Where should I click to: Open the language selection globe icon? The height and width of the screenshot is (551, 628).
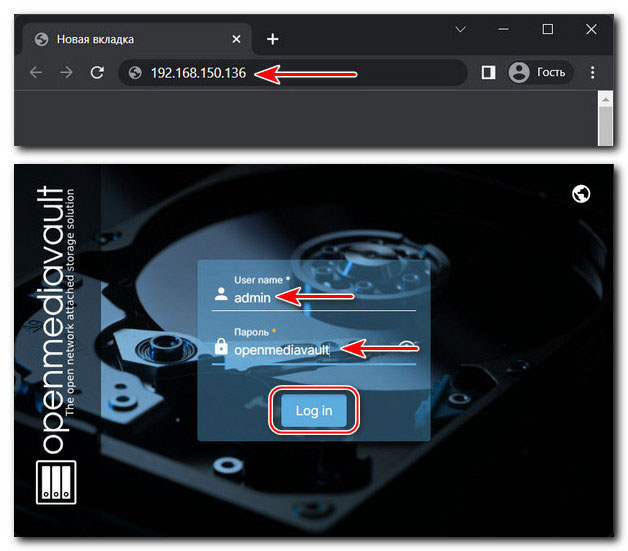[581, 194]
